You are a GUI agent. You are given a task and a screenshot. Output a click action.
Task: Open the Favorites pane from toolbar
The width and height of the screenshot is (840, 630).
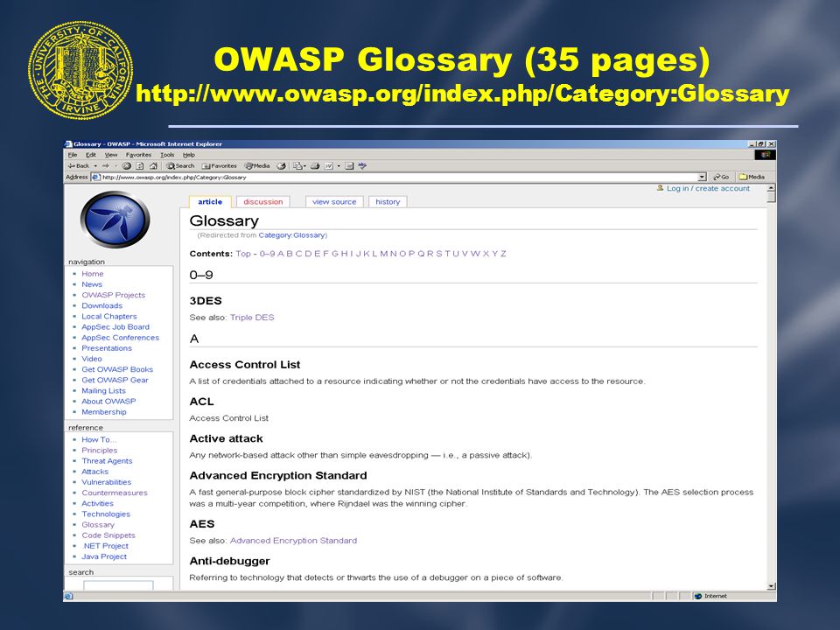219,165
